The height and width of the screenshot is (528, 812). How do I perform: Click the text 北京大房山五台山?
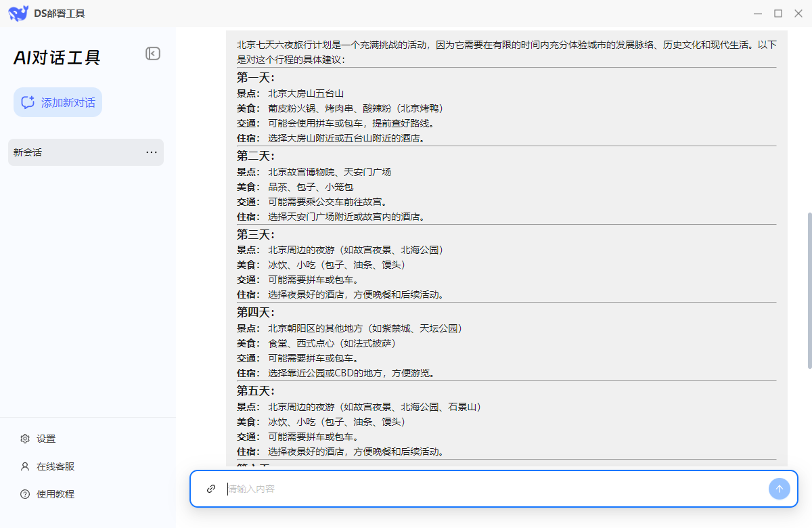pos(306,93)
